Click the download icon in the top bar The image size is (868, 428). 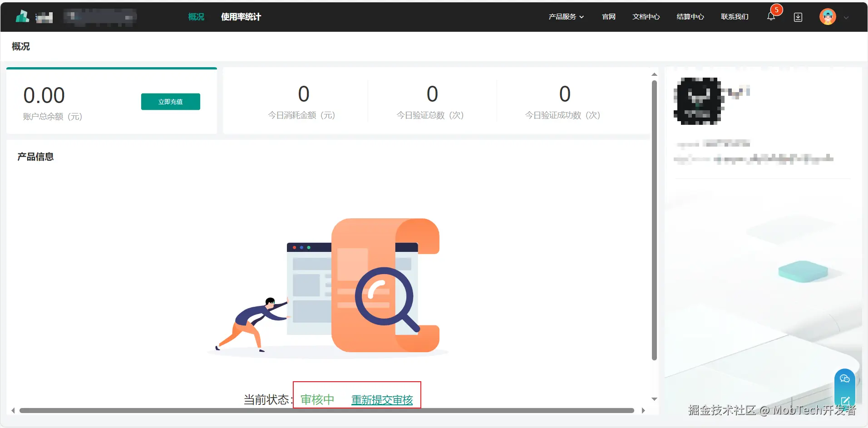[798, 17]
